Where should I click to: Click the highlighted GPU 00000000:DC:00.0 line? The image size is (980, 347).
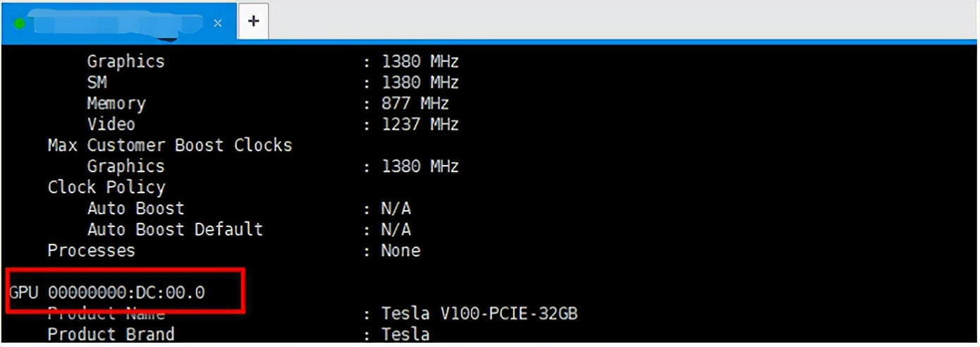click(107, 292)
